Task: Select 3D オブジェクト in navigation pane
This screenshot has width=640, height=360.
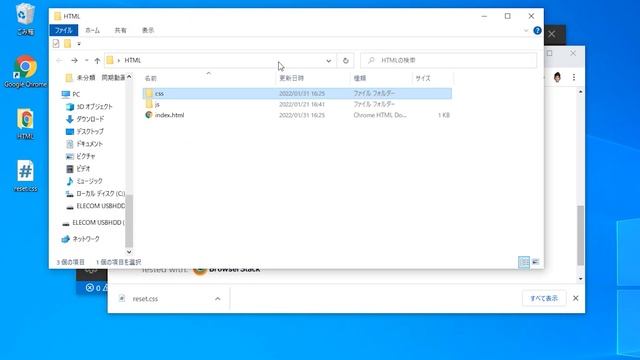Action: pos(89,107)
